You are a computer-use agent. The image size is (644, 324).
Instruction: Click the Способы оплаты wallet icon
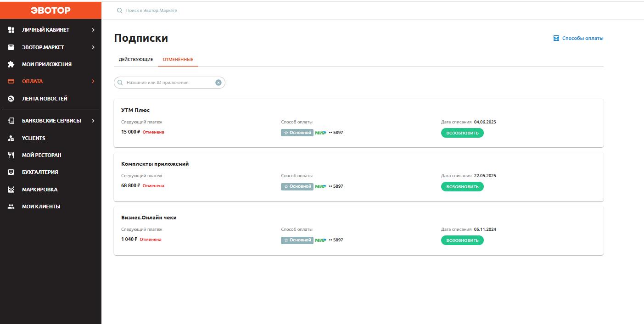point(556,38)
